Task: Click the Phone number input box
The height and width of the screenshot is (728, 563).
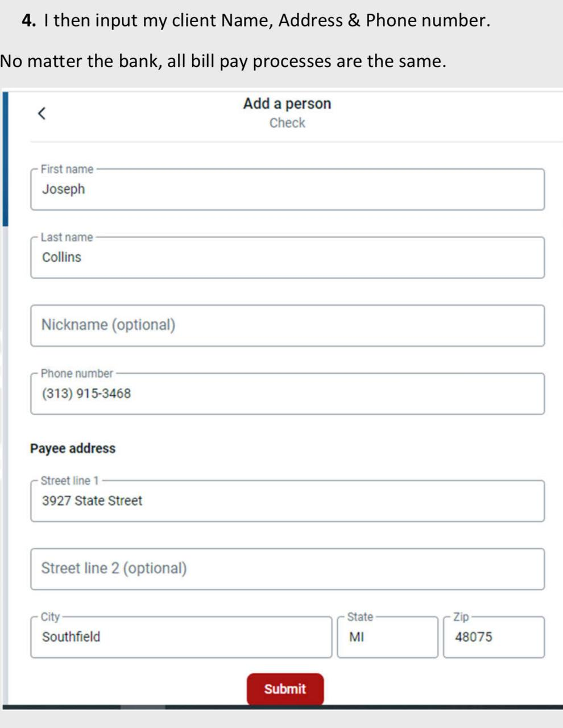Action: point(287,394)
